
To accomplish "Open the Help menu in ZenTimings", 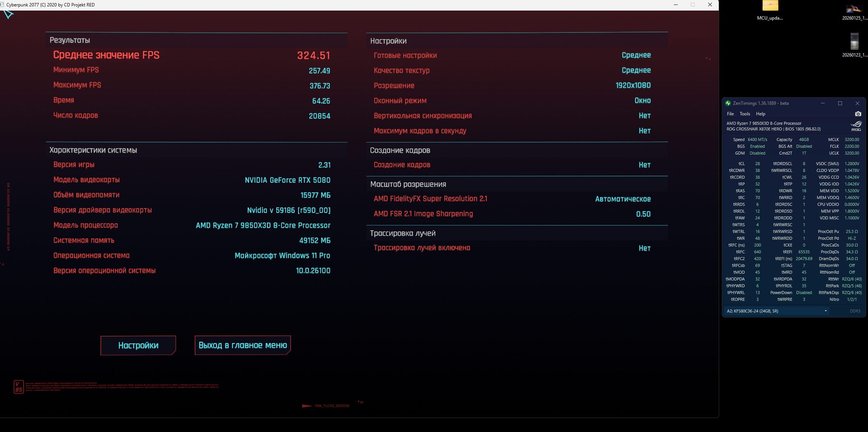I will coord(760,114).
